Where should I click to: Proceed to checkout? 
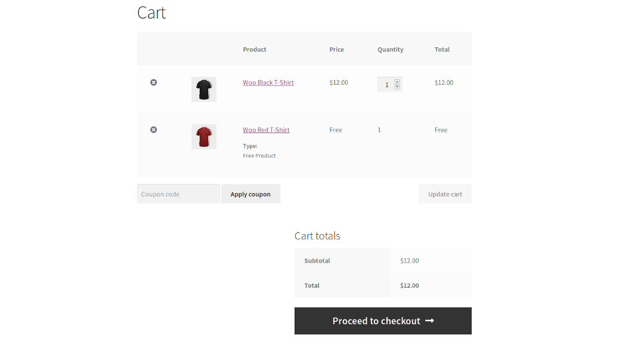pyautogui.click(x=377, y=321)
